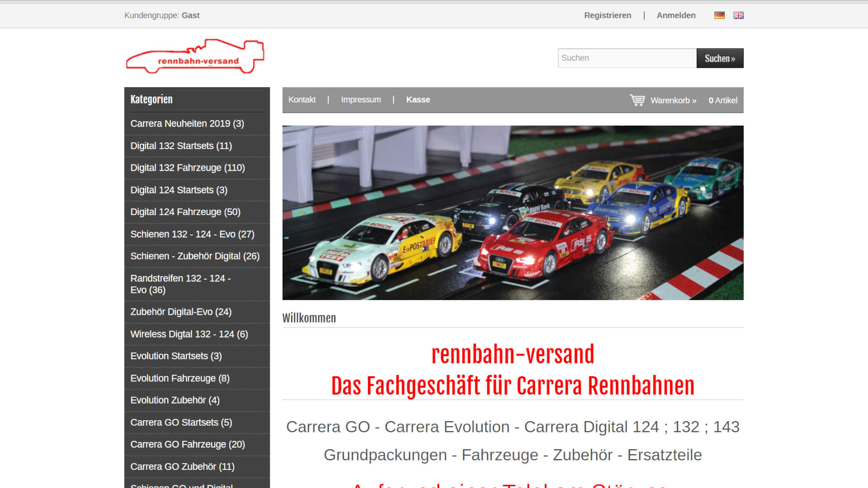
Task: Click the race cars banner image
Action: [x=513, y=213]
